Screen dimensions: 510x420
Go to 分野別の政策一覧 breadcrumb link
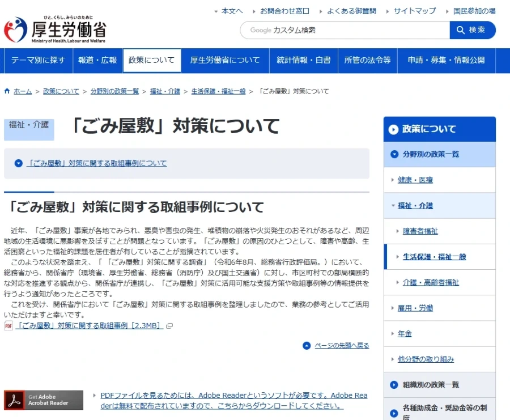[114, 91]
